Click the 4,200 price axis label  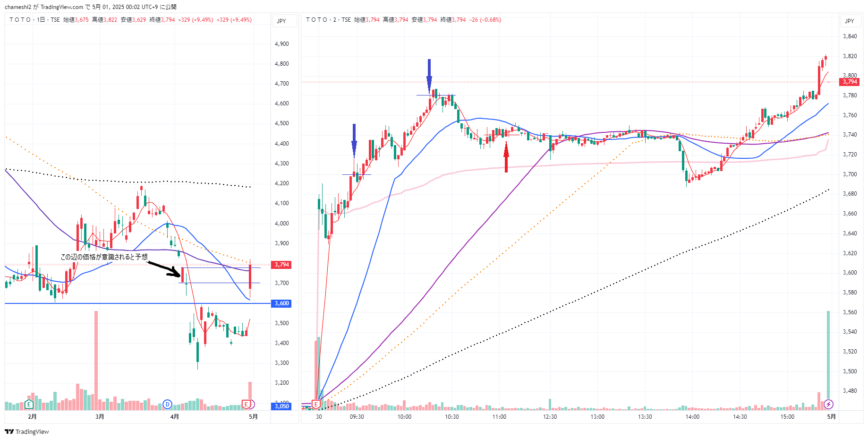point(282,183)
